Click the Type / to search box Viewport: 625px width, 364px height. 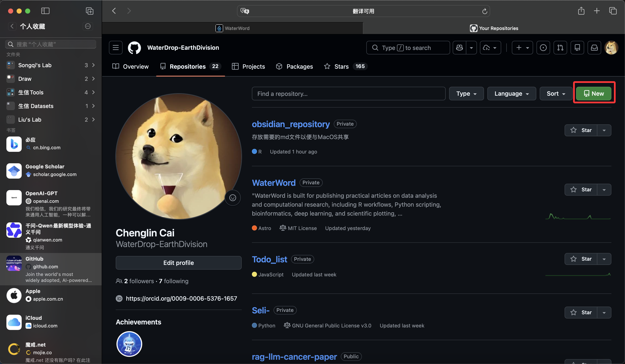[408, 48]
